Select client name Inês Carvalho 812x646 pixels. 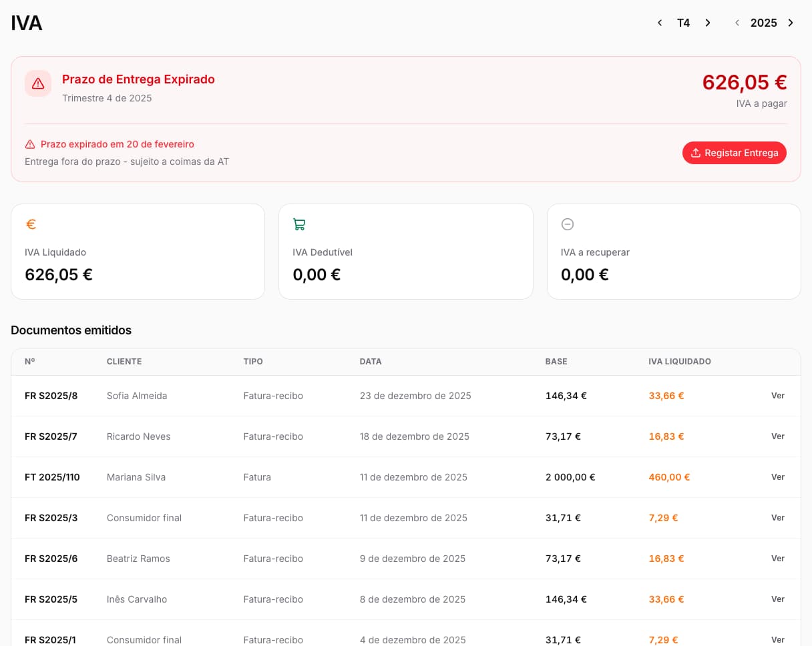(x=137, y=599)
